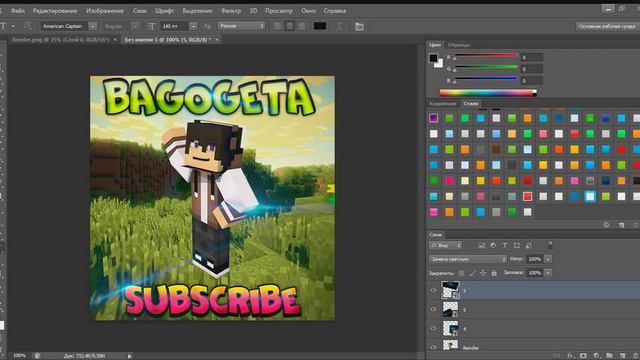
Task: Select the Стили panel tab
Action: click(471, 104)
